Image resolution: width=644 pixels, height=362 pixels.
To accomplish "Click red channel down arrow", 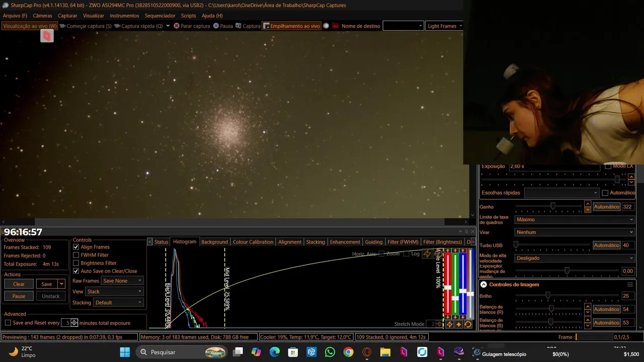I will (448, 317).
